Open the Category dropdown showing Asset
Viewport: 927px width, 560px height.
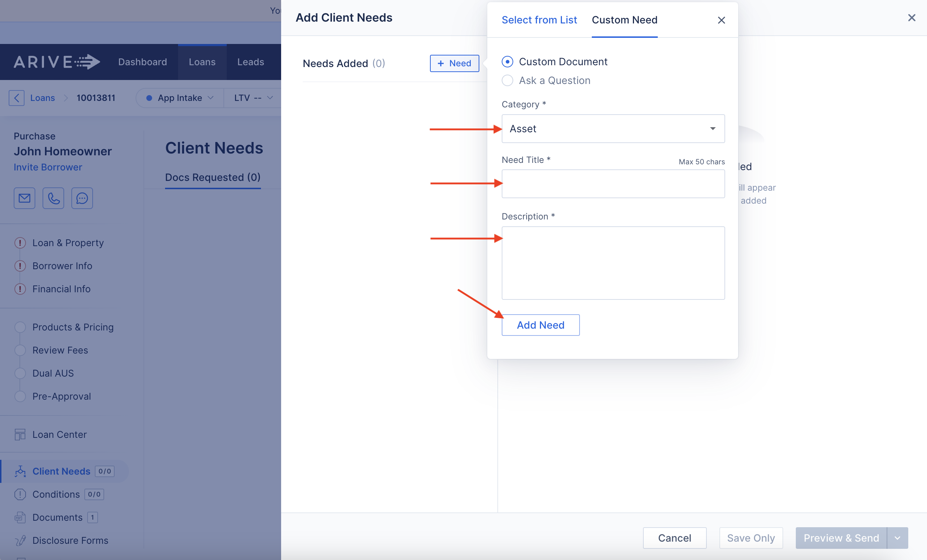pyautogui.click(x=613, y=129)
